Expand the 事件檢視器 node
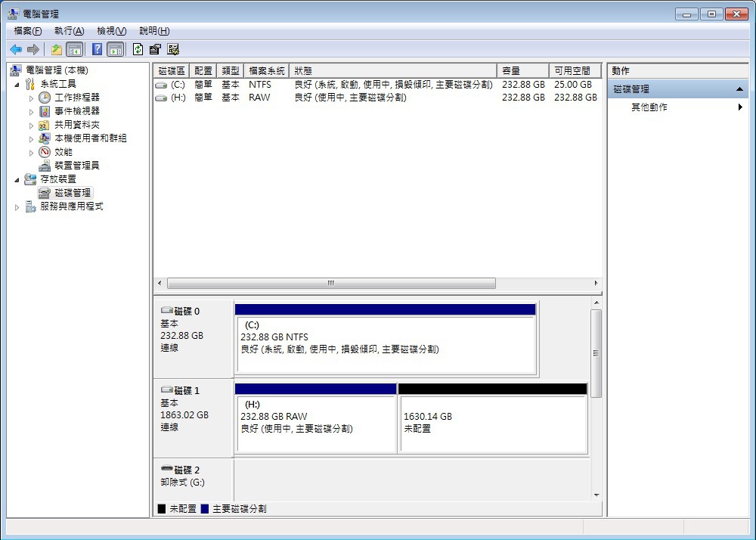 [31, 111]
